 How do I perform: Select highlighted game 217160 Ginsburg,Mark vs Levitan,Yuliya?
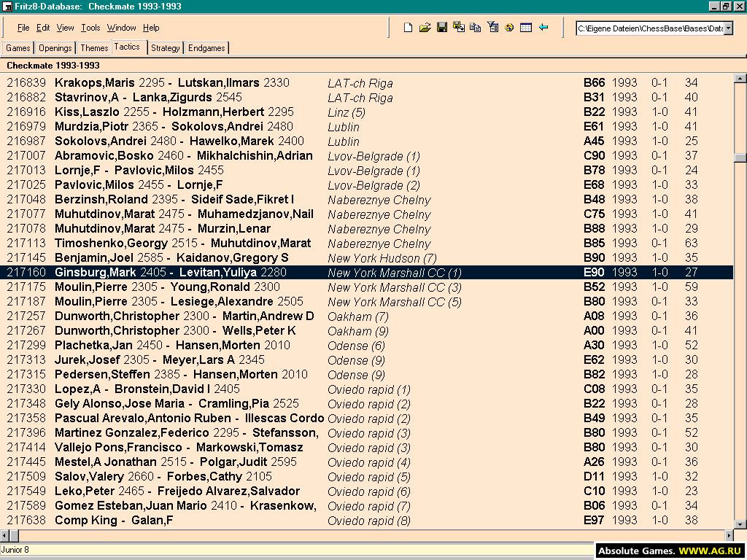coord(367,273)
